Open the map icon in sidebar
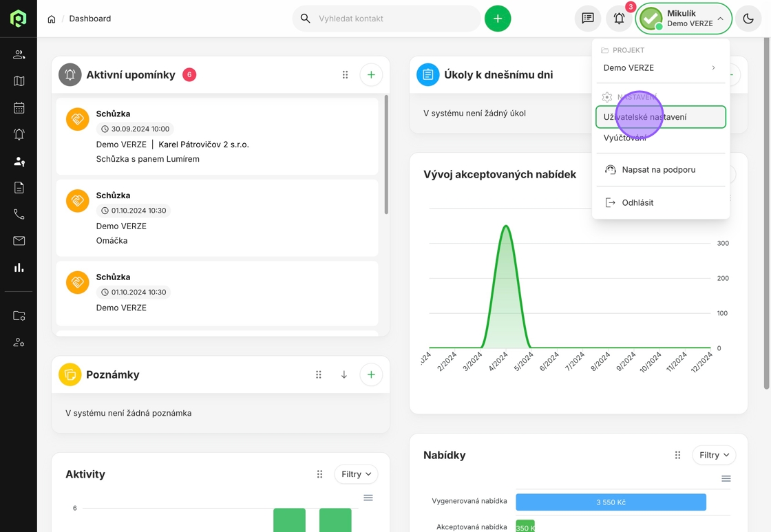This screenshot has width=771, height=532. point(19,81)
